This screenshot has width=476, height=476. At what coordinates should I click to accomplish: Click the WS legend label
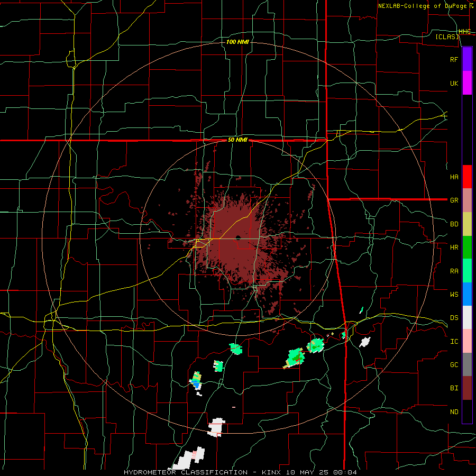(454, 294)
